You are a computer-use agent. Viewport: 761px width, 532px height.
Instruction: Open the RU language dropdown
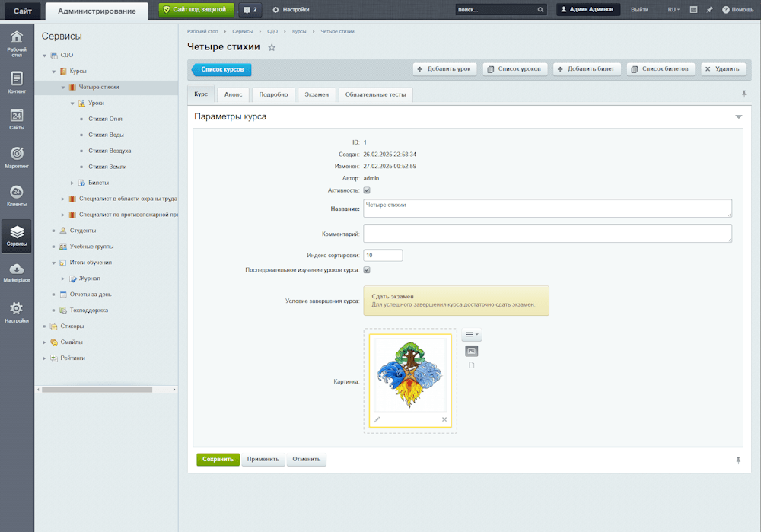click(673, 10)
